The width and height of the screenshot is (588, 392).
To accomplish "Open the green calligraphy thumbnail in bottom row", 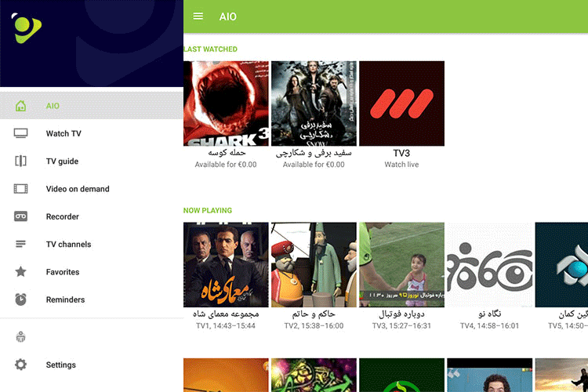I will pyautogui.click(x=314, y=375).
